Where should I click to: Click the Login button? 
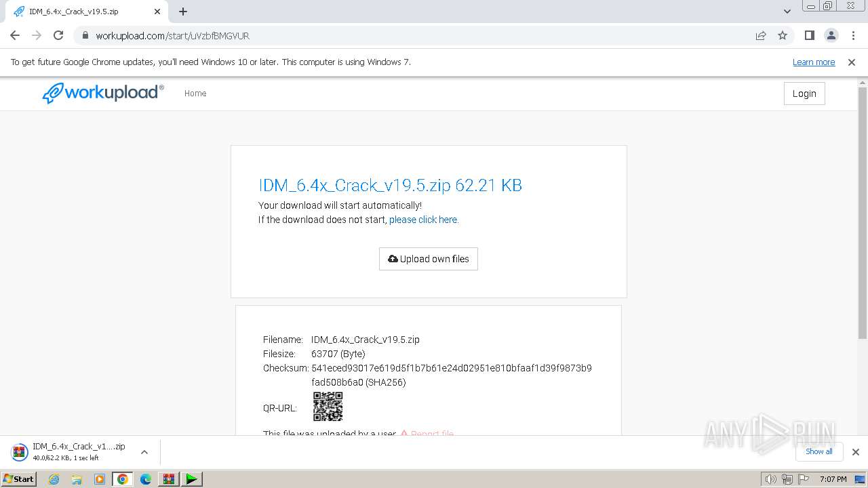[804, 94]
